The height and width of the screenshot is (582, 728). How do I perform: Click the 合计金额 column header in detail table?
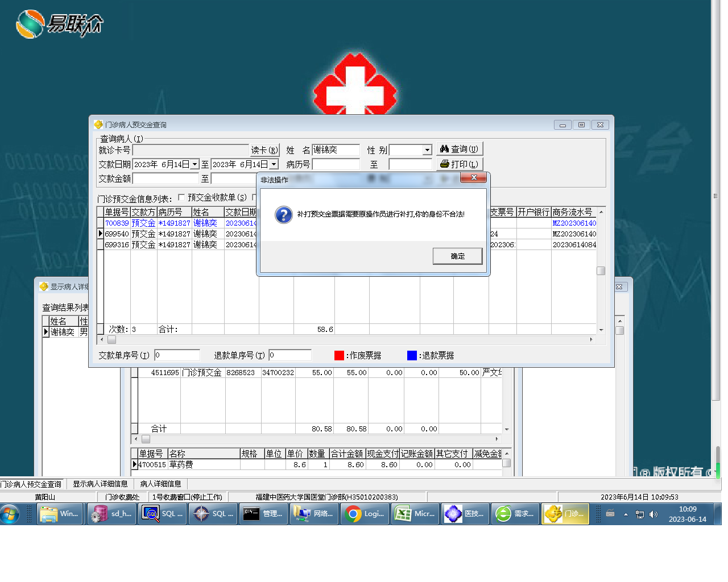pyautogui.click(x=347, y=454)
